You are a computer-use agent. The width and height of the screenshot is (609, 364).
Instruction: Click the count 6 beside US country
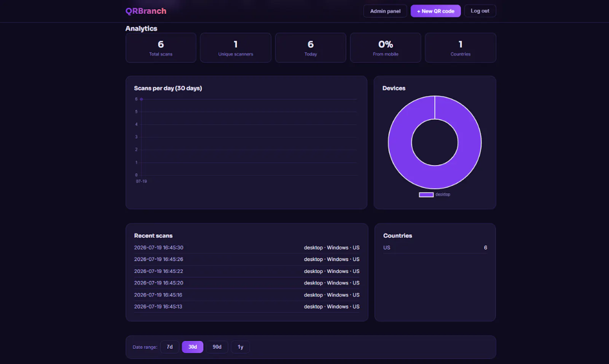click(485, 248)
